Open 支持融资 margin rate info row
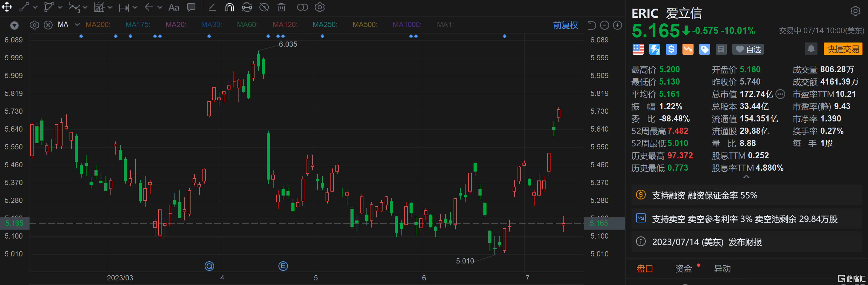The image size is (868, 285). point(746,195)
